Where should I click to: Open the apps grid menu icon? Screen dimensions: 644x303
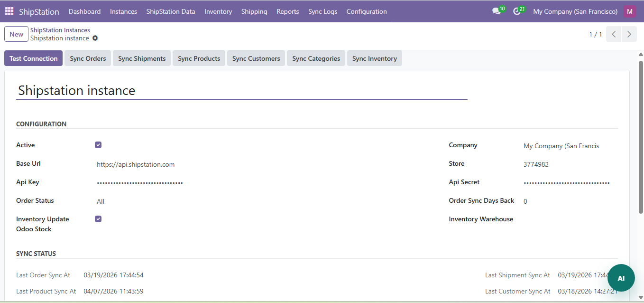click(9, 11)
